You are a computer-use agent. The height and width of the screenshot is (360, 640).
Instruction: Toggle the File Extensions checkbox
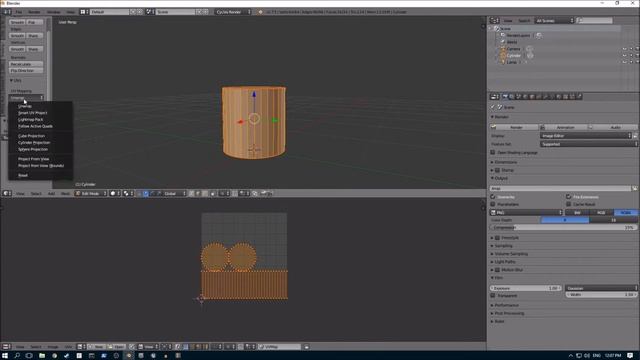coord(568,197)
